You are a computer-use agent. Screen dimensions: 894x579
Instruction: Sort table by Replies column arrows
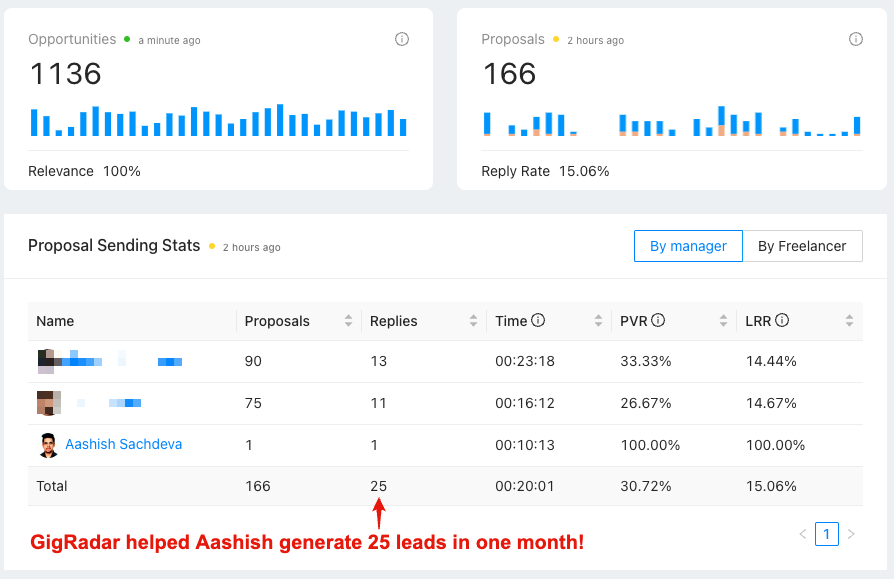pyautogui.click(x=473, y=321)
